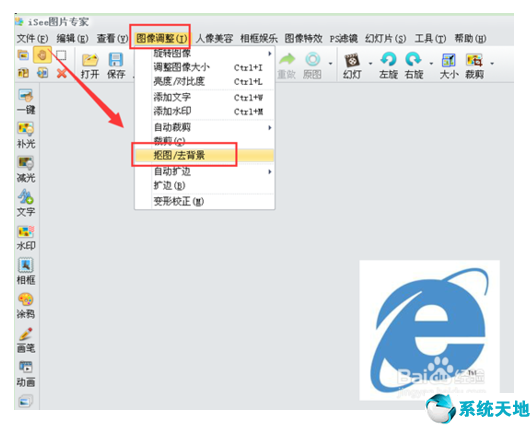Expand the 自动裁剪 submenu

point(270,127)
